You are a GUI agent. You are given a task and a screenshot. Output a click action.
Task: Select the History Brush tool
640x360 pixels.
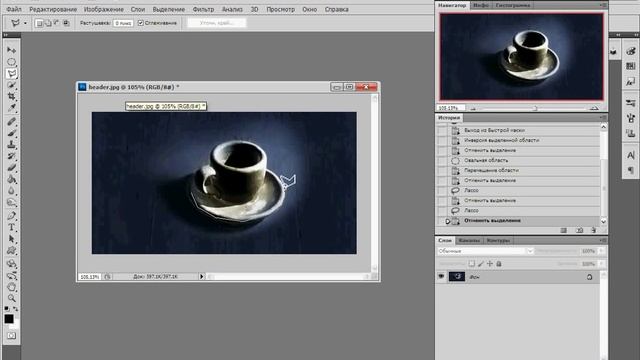coord(11,156)
